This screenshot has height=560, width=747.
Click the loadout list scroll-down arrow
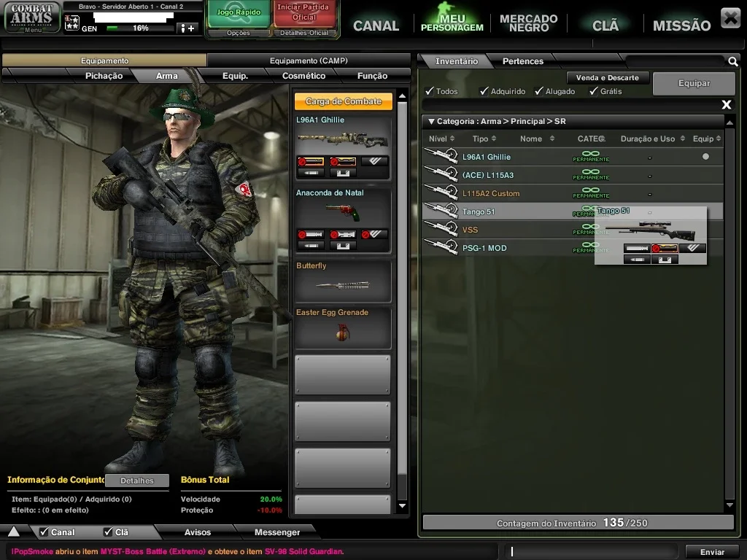402,506
